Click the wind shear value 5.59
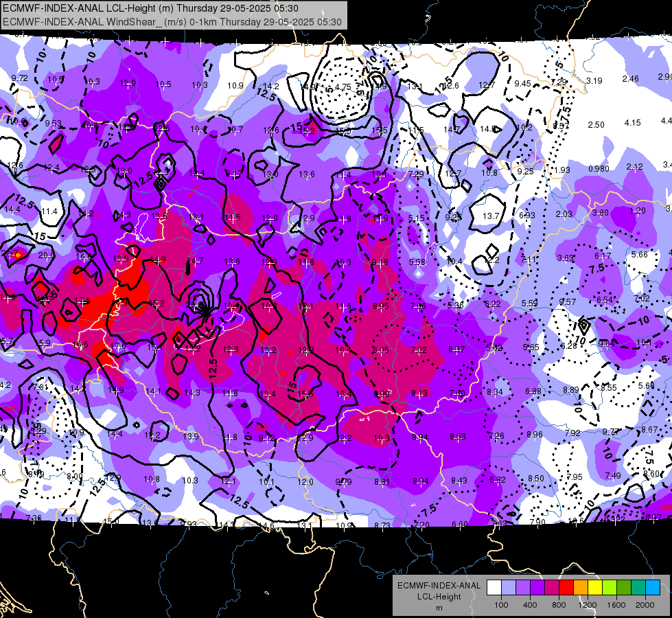 tap(530, 303)
